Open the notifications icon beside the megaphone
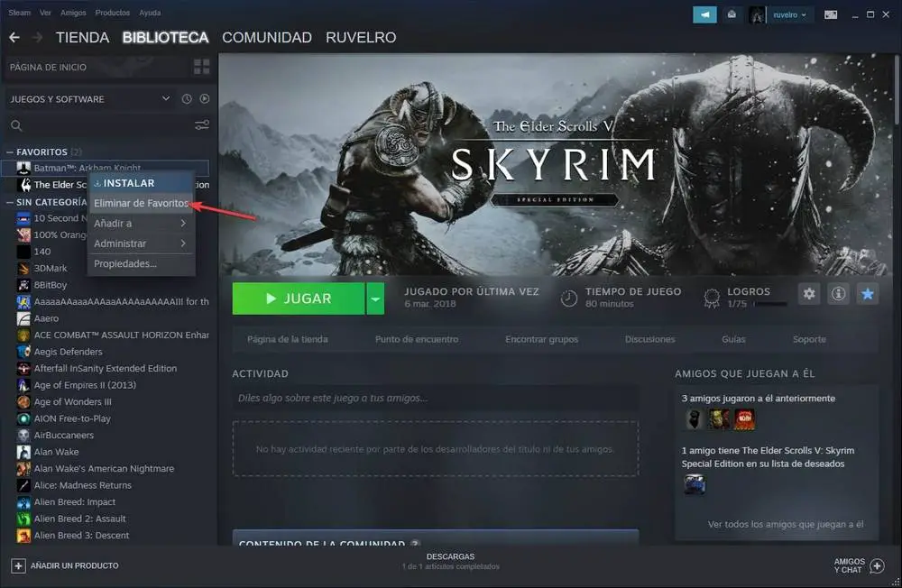This screenshot has width=902, height=588. (732, 15)
